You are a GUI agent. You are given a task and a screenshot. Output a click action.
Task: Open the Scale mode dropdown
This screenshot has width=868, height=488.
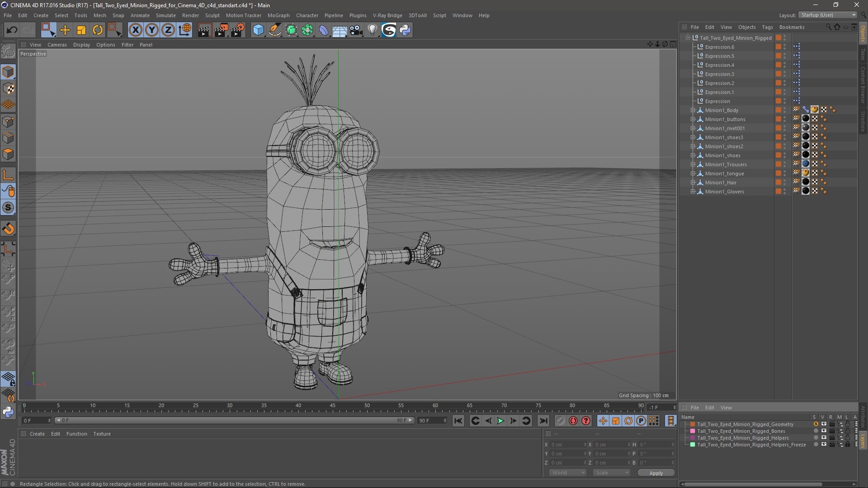611,473
